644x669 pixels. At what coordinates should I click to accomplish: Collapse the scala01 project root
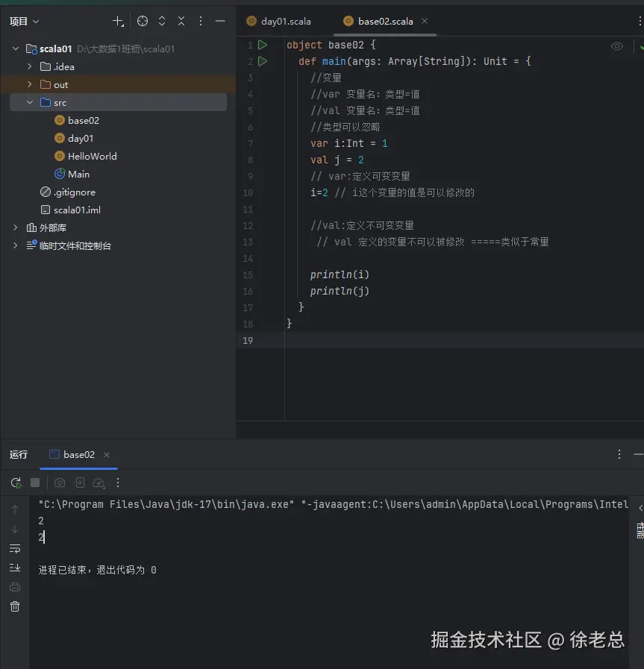16,48
